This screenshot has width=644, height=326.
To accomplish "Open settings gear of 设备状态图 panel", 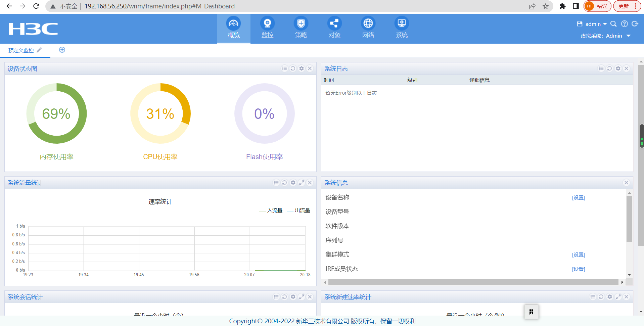I will [302, 68].
